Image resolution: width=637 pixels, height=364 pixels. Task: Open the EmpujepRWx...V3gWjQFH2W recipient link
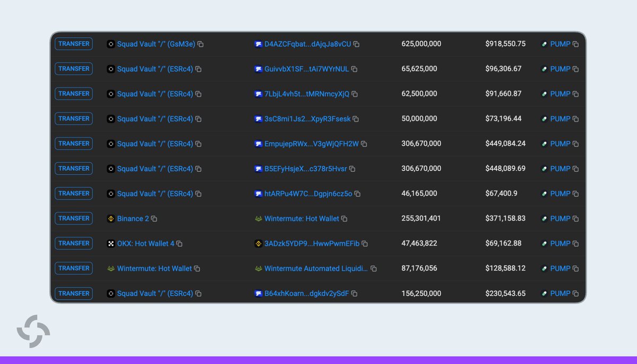point(312,144)
